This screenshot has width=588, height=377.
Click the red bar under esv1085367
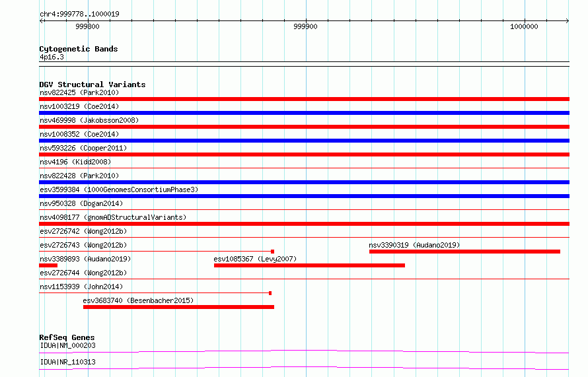309,265
